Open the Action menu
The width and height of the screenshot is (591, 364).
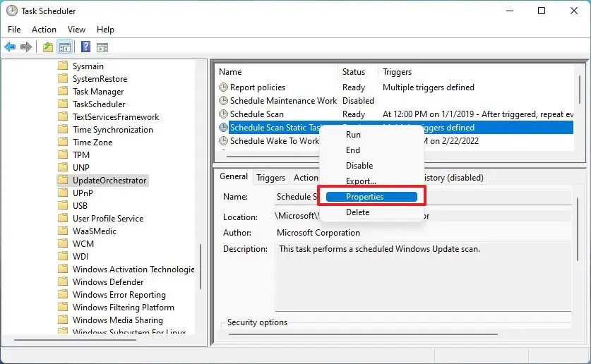tap(44, 30)
